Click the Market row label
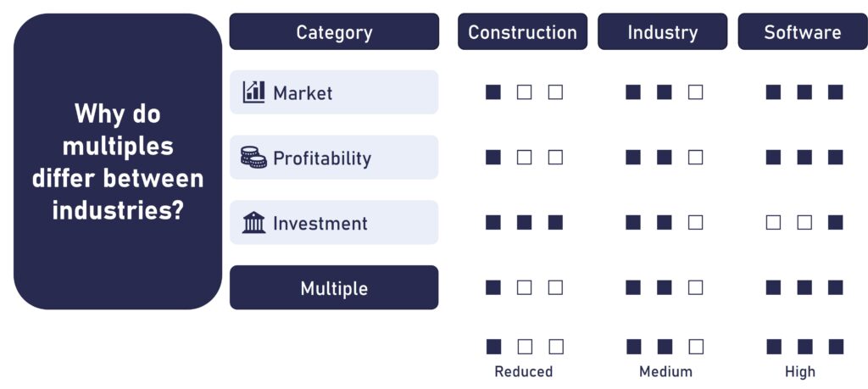The width and height of the screenshot is (868, 389). click(334, 92)
